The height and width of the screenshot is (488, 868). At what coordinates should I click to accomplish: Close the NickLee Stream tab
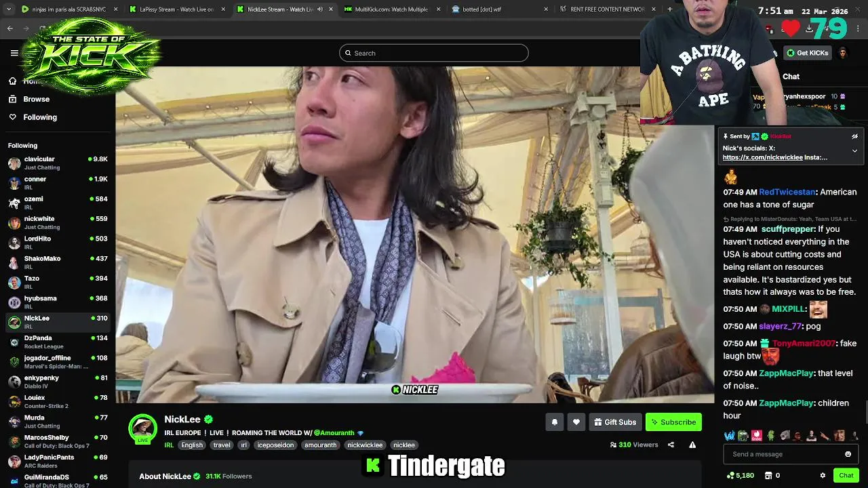pyautogui.click(x=332, y=9)
